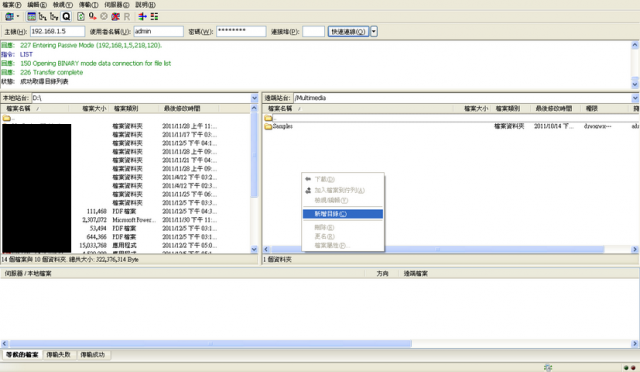Click queue pane horizontal scroll left arrow
This screenshot has height=372, width=640.
[4, 344]
